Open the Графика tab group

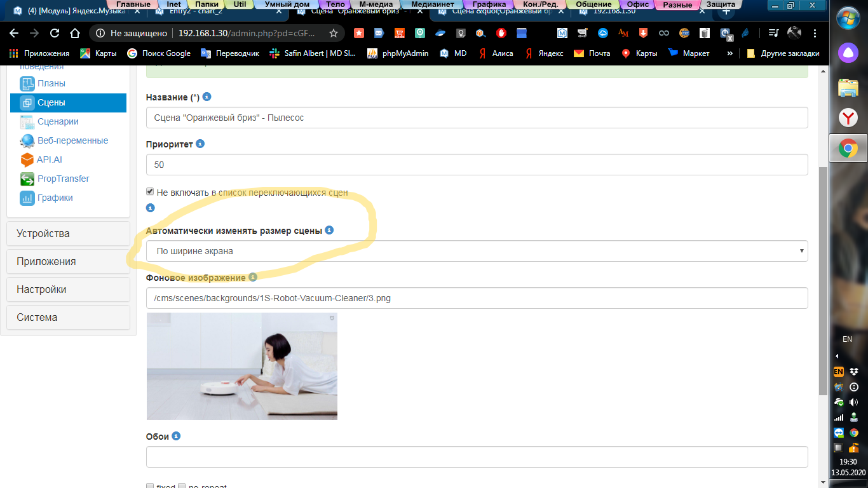489,4
